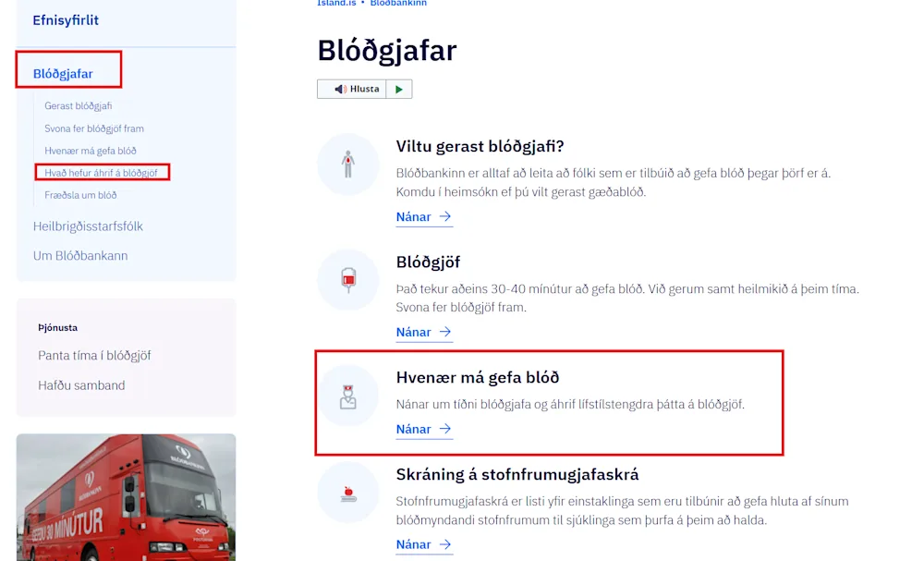The width and height of the screenshot is (924, 561).
Task: Click the Hlusta speaker button
Action: coord(352,89)
